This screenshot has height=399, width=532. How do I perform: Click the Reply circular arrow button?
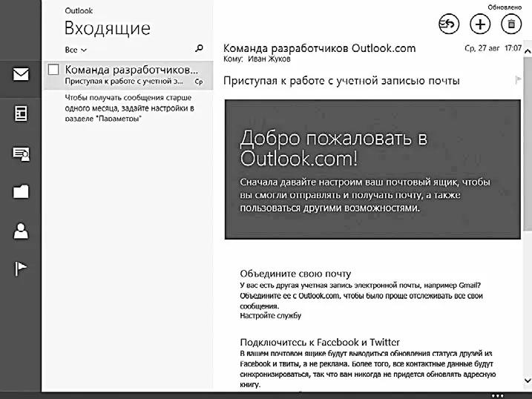449,24
